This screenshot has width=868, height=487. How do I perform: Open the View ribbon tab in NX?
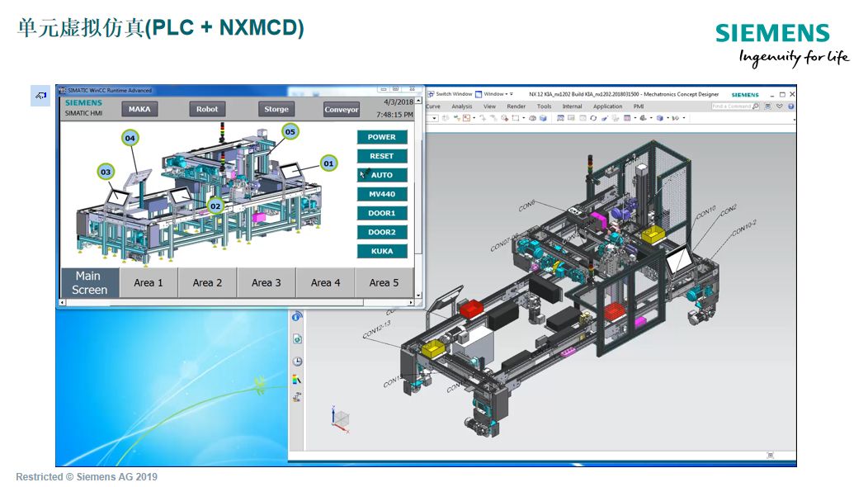(x=490, y=106)
